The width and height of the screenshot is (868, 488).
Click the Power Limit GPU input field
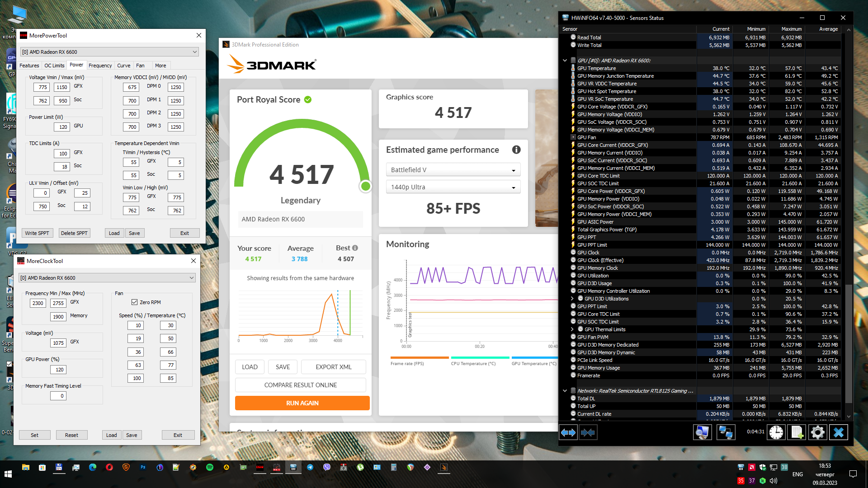62,127
